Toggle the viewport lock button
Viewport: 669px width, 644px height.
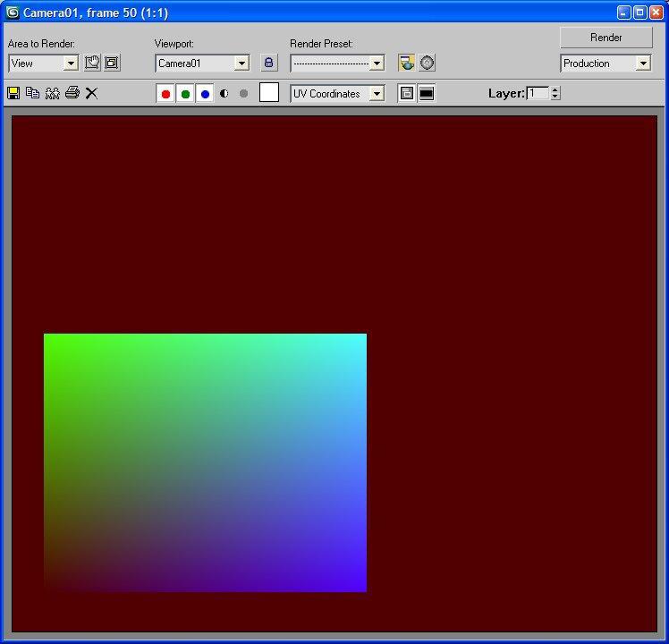click(x=268, y=63)
